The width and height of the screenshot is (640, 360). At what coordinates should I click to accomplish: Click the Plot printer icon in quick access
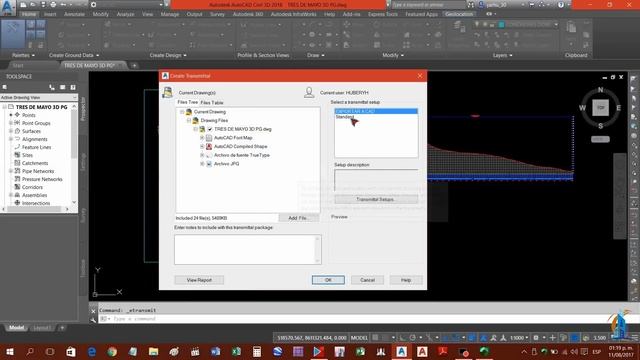click(53, 4)
